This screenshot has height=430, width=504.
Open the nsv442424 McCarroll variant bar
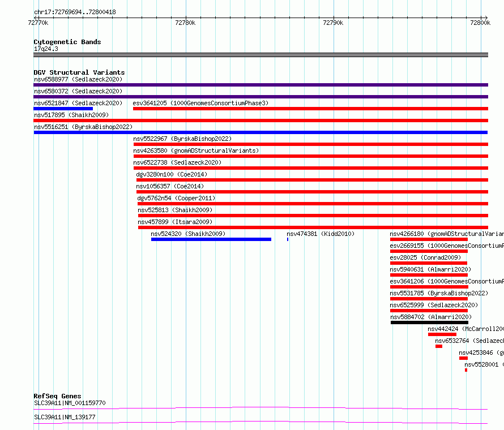442,334
